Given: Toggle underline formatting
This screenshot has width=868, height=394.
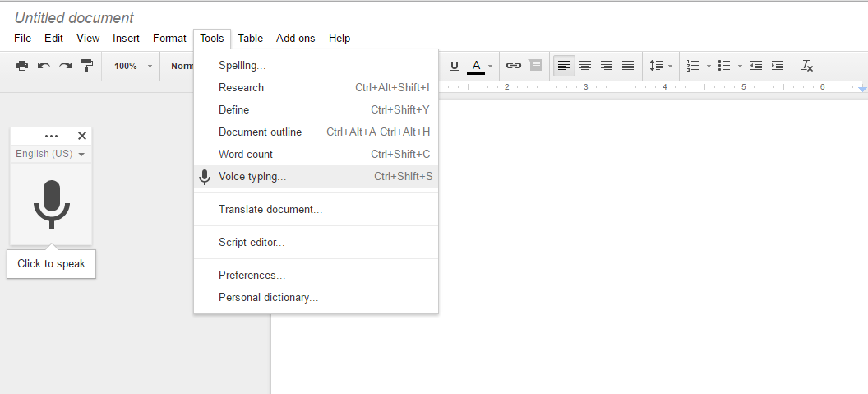Looking at the screenshot, I should click(x=453, y=66).
